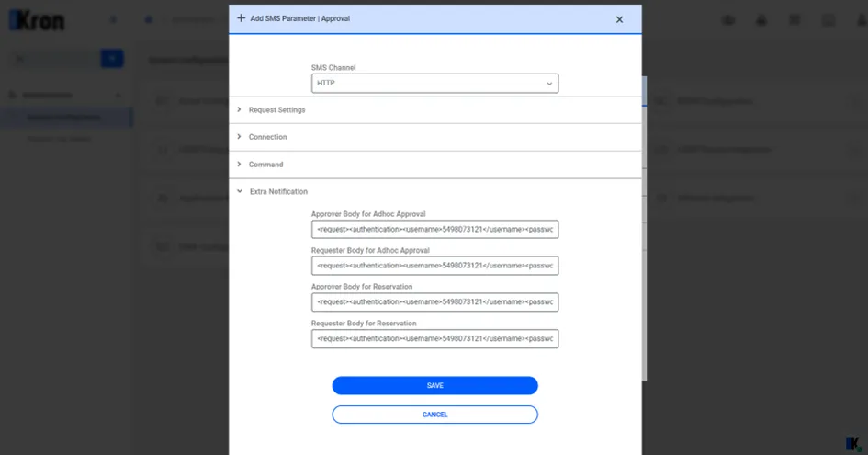The height and width of the screenshot is (455, 868).
Task: Click the blue button beside the sidebar search
Action: click(x=112, y=58)
